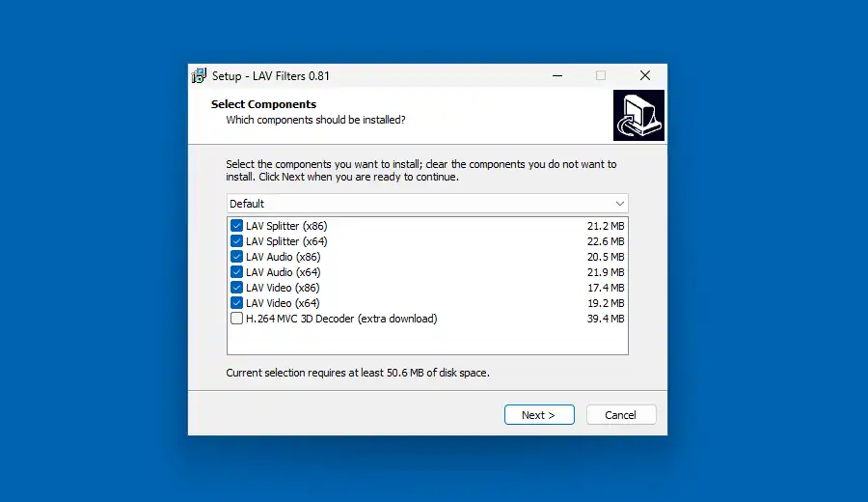Screen dimensions: 868x502
Task: Cancel the LAV Filters setup
Action: tap(620, 415)
